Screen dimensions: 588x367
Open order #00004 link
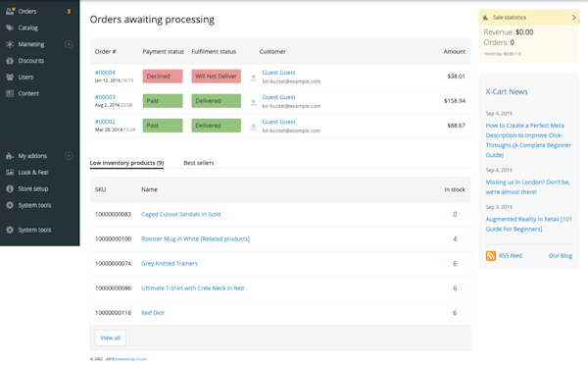pyautogui.click(x=105, y=73)
